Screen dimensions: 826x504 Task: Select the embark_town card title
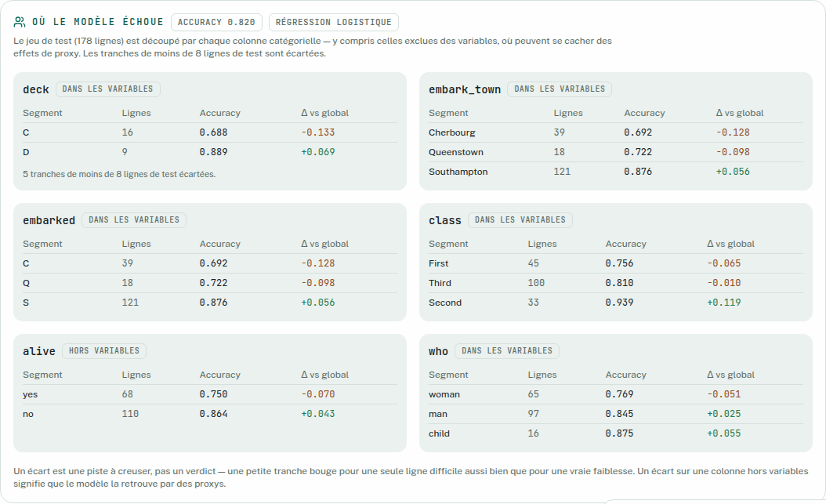(465, 89)
